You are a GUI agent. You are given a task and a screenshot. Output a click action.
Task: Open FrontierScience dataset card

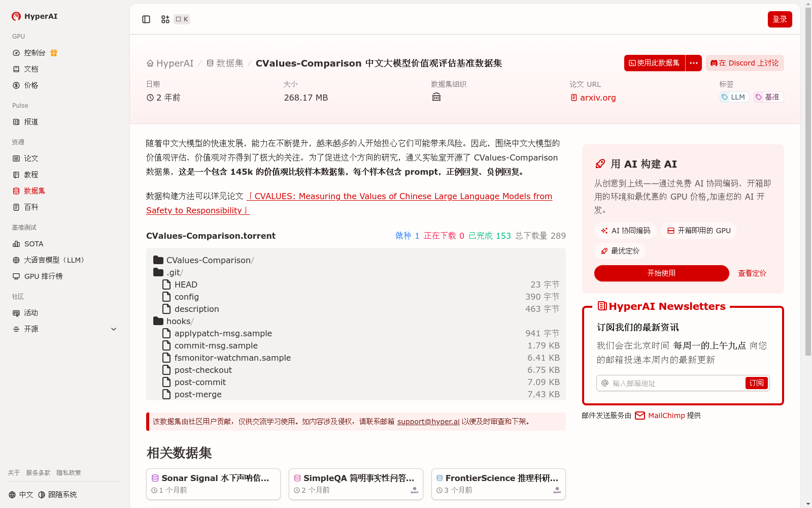(x=498, y=484)
